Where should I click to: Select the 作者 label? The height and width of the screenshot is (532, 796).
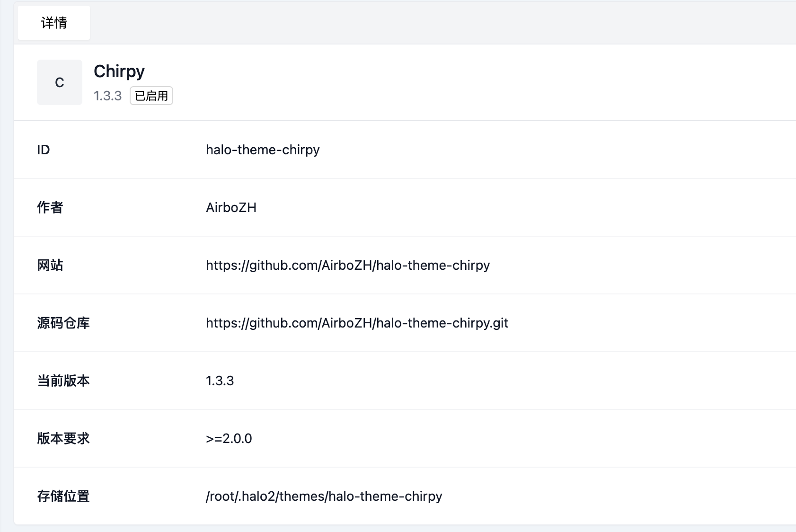tap(50, 207)
